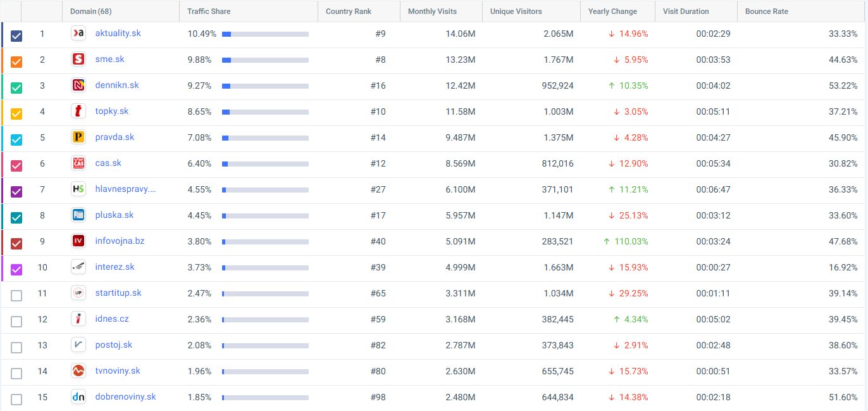
Task: Click the dennikn.sk site icon
Action: click(78, 85)
